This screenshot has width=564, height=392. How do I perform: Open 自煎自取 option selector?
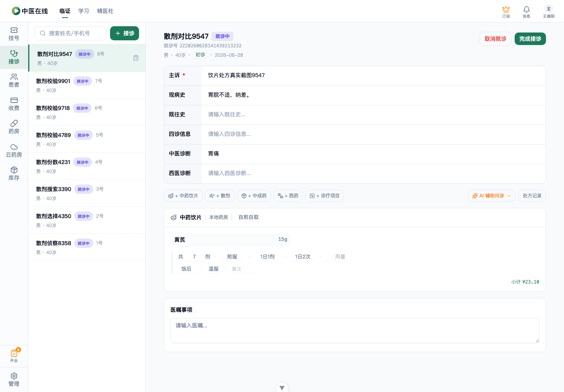tap(249, 217)
